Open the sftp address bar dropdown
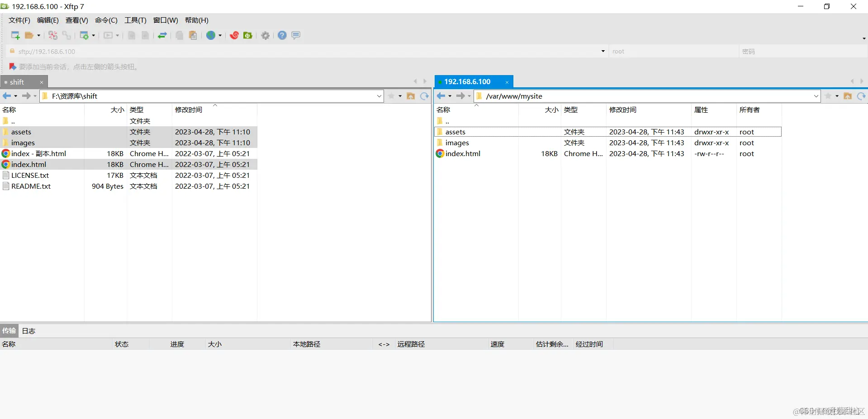The width and height of the screenshot is (868, 419). (x=603, y=51)
